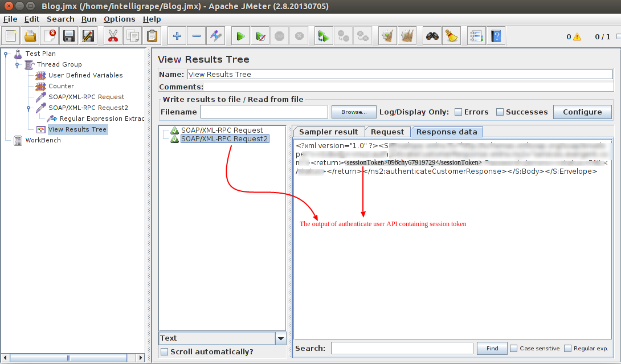
Task: Collapse SOAP/XML-RPC Request2 tree node
Action: pyautogui.click(x=28, y=108)
